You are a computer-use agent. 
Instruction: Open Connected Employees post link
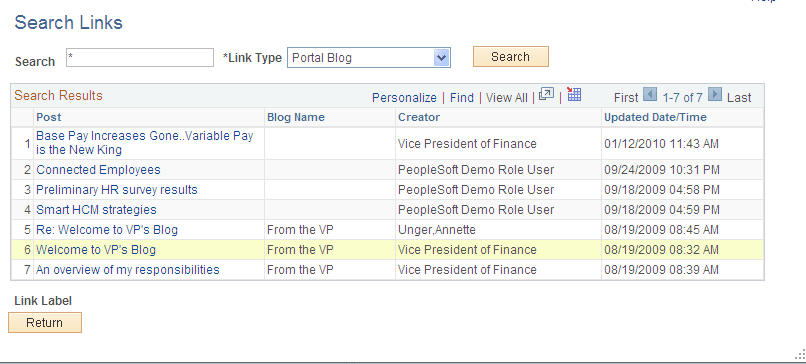click(98, 170)
